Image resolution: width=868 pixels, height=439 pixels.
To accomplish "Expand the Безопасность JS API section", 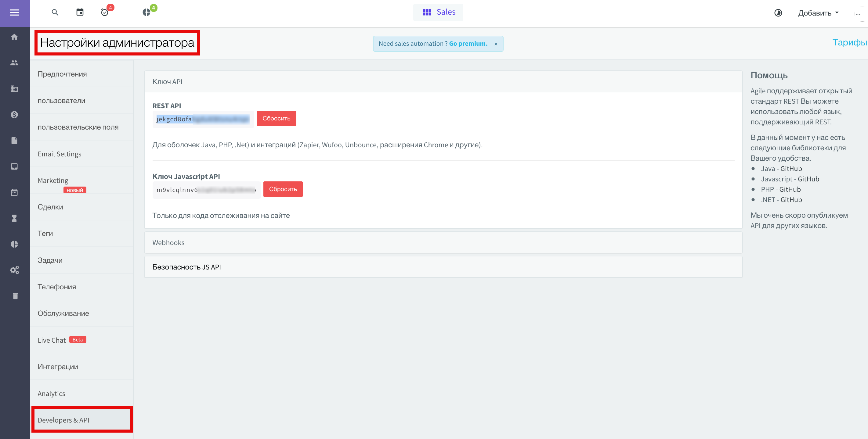I will pos(187,266).
